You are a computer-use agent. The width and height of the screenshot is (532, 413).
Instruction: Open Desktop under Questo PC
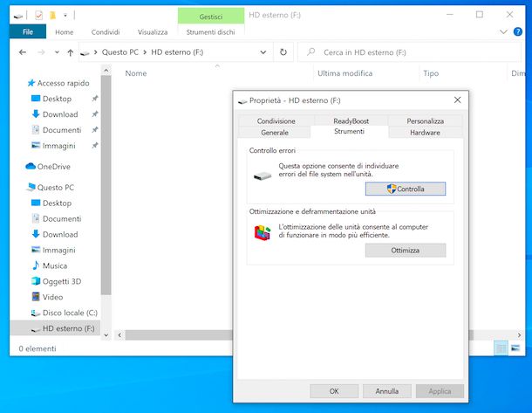click(x=57, y=203)
